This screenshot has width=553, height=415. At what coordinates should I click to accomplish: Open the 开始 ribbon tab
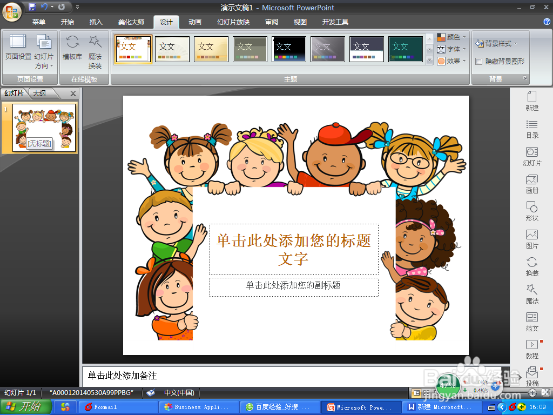[67, 22]
